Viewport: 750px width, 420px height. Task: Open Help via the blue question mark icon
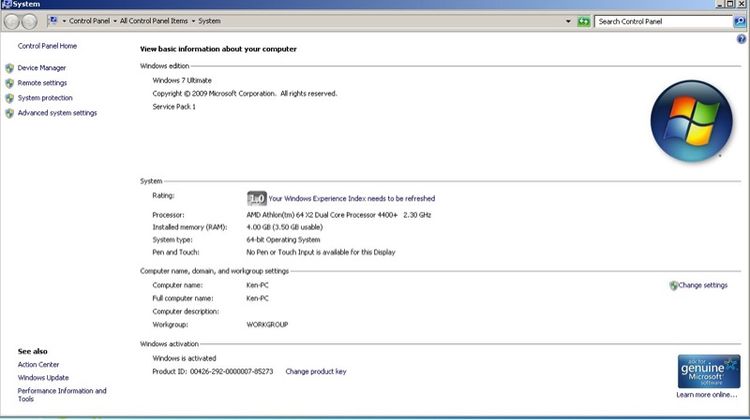741,39
